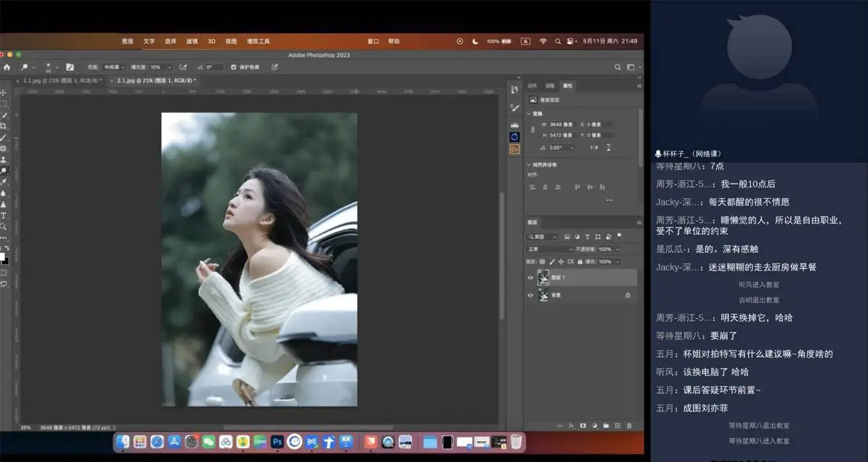
Task: Delete the layer with the trash icon
Action: pos(629,425)
